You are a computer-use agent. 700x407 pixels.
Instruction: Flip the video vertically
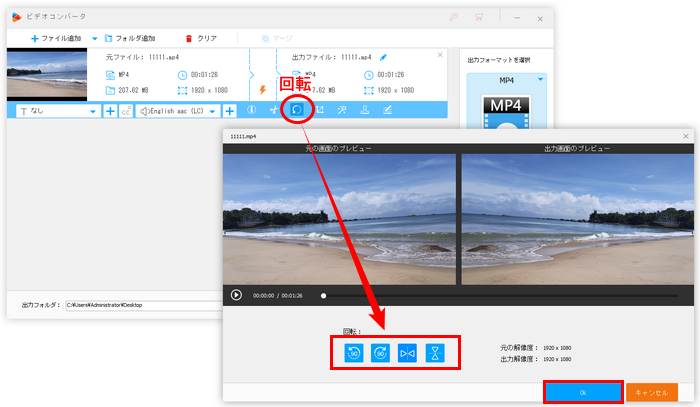[435, 353]
